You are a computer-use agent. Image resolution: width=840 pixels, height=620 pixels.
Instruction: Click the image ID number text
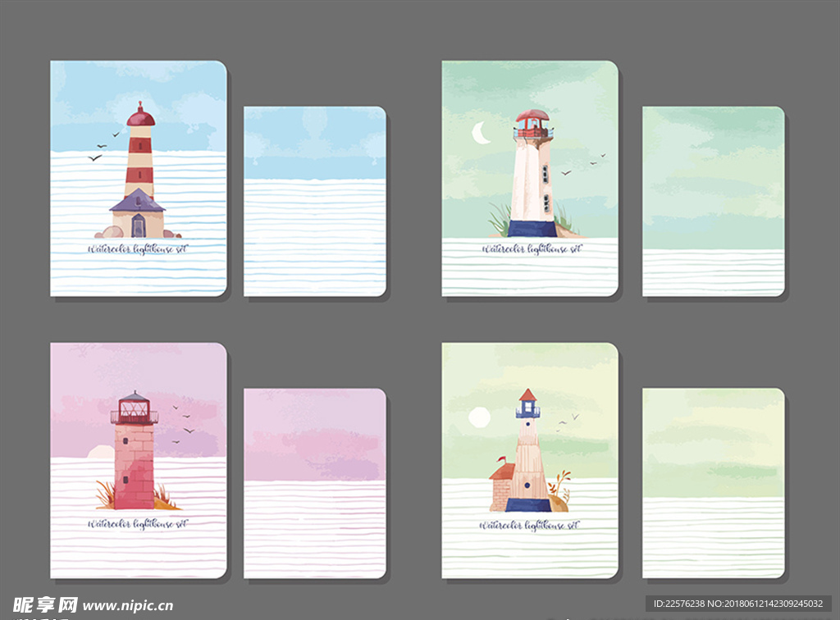(x=737, y=604)
